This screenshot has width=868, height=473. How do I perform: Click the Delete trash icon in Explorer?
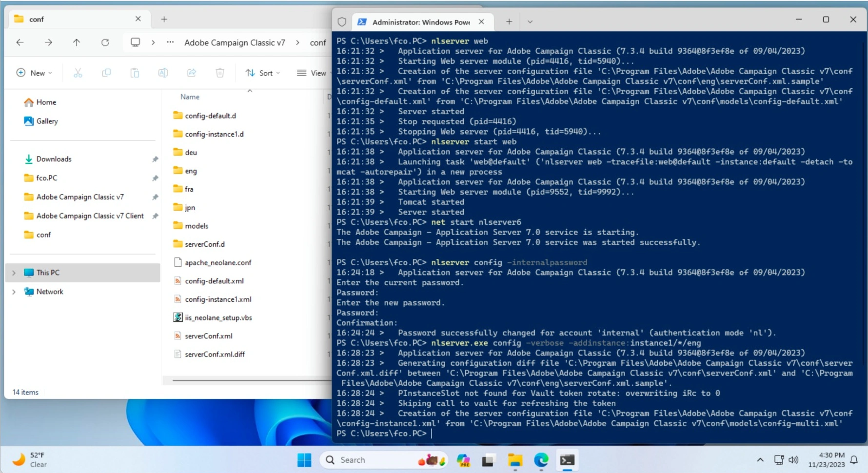pyautogui.click(x=220, y=73)
